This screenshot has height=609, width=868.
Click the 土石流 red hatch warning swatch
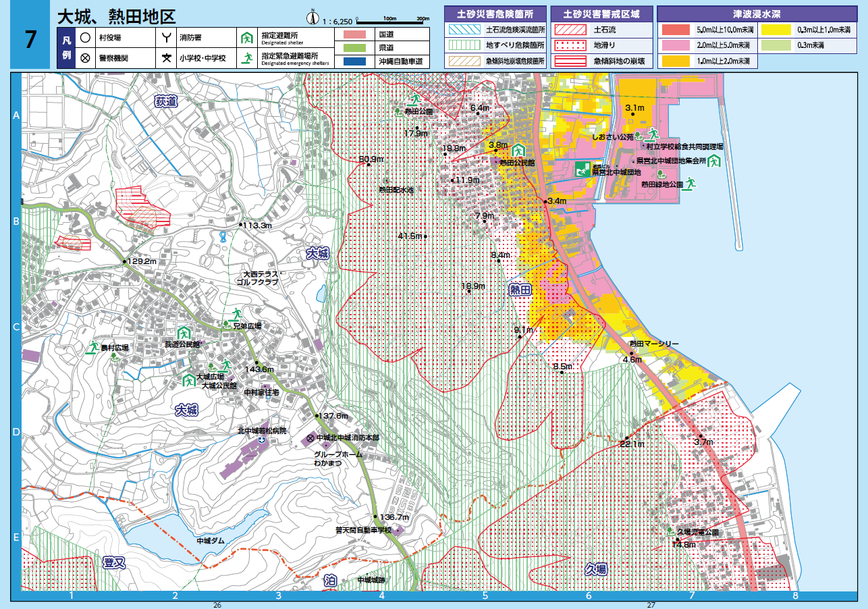point(570,30)
